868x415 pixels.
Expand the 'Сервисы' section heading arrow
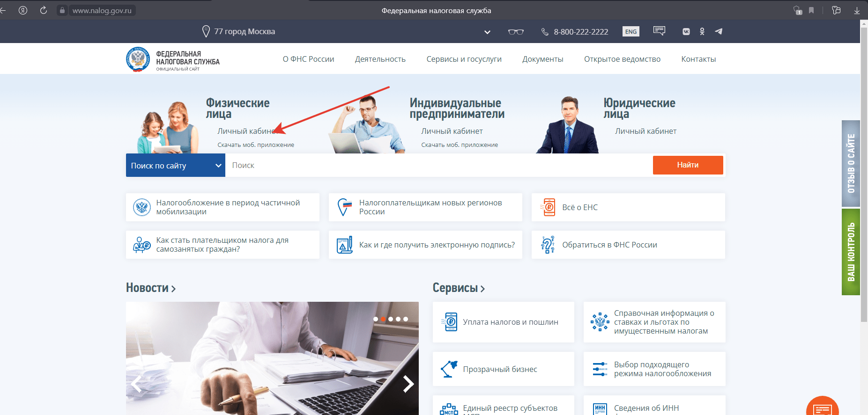(x=482, y=289)
